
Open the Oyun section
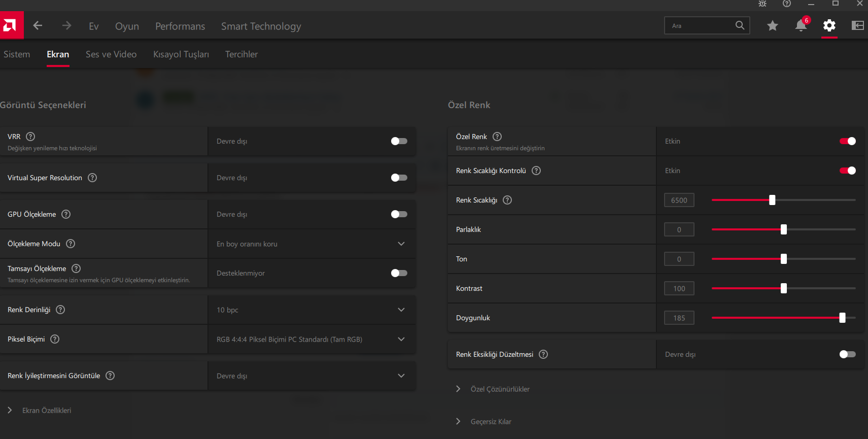pos(127,26)
